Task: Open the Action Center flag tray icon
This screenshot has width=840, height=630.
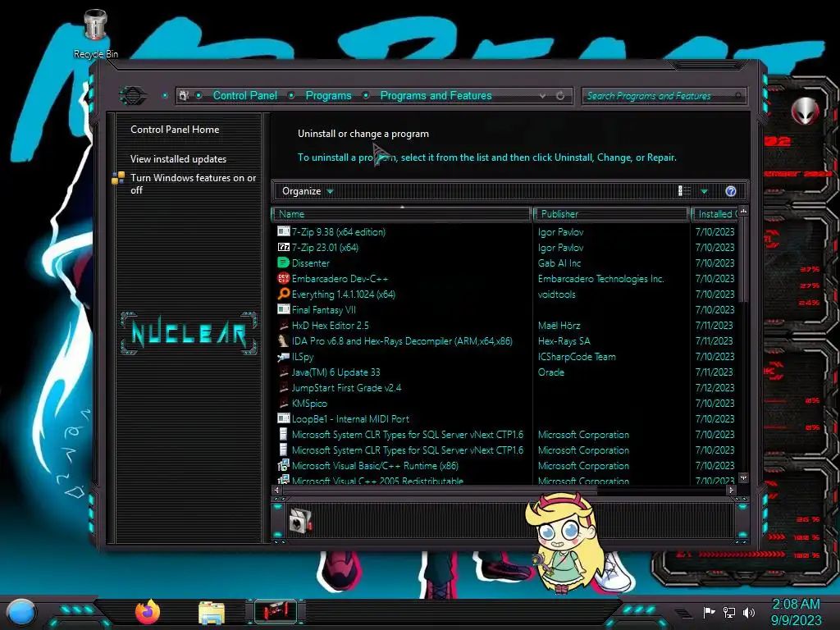Action: pyautogui.click(x=709, y=612)
